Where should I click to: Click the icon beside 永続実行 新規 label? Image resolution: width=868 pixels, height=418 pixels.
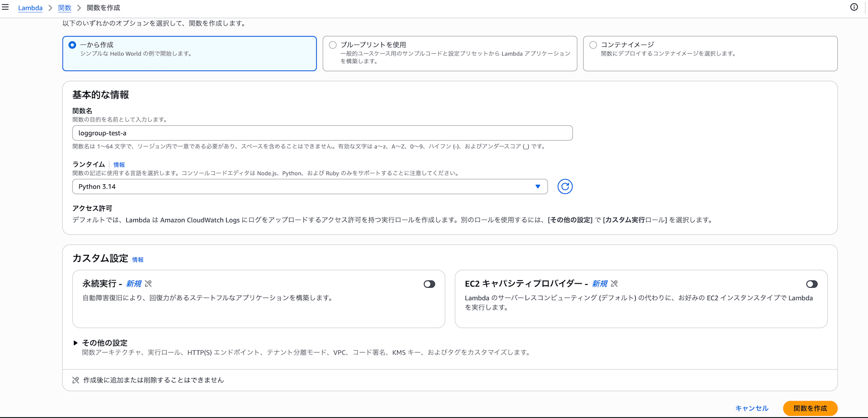[x=148, y=284]
